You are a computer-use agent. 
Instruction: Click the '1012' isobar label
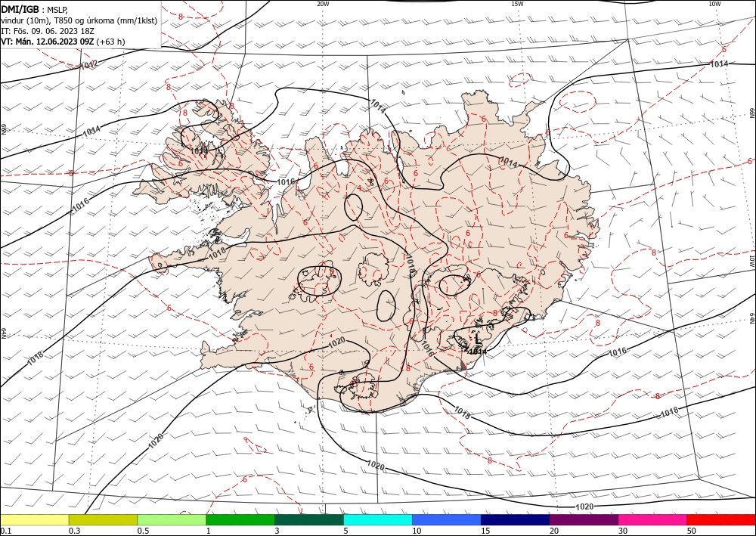click(89, 64)
